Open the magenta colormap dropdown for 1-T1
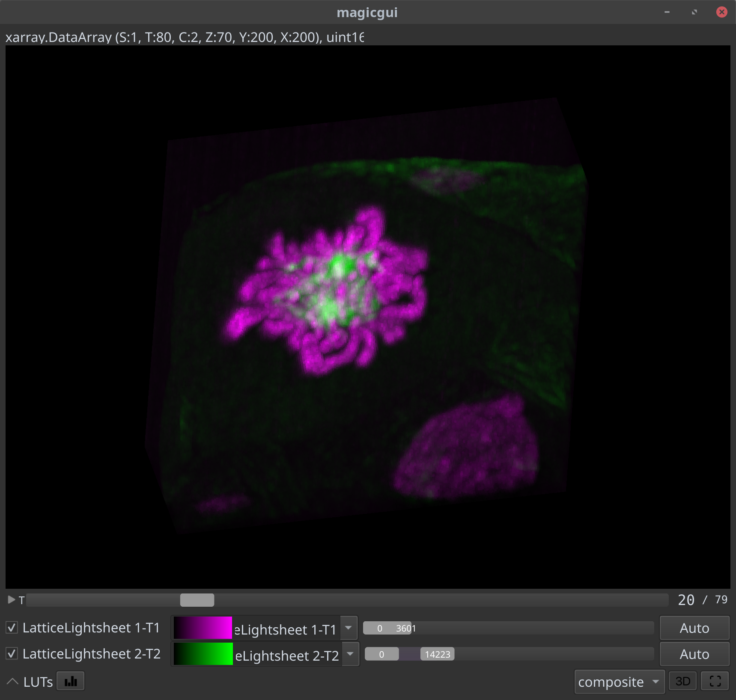This screenshot has height=700, width=736. 349,628
